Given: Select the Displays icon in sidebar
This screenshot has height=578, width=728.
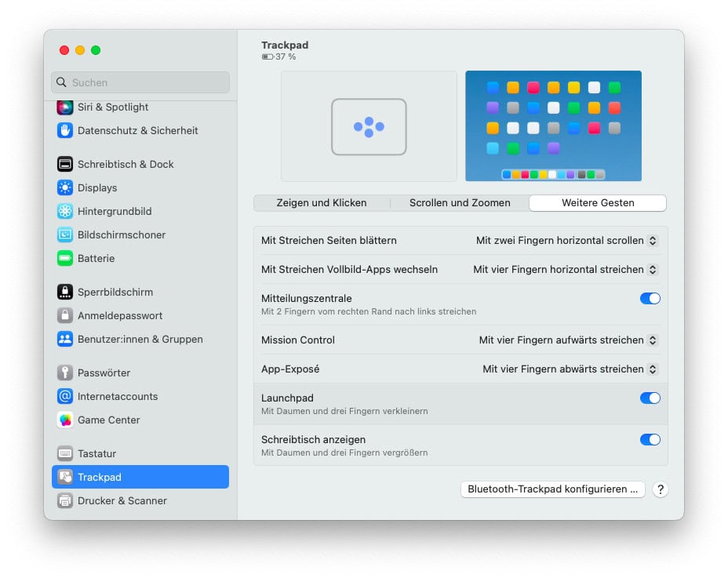Looking at the screenshot, I should (65, 187).
